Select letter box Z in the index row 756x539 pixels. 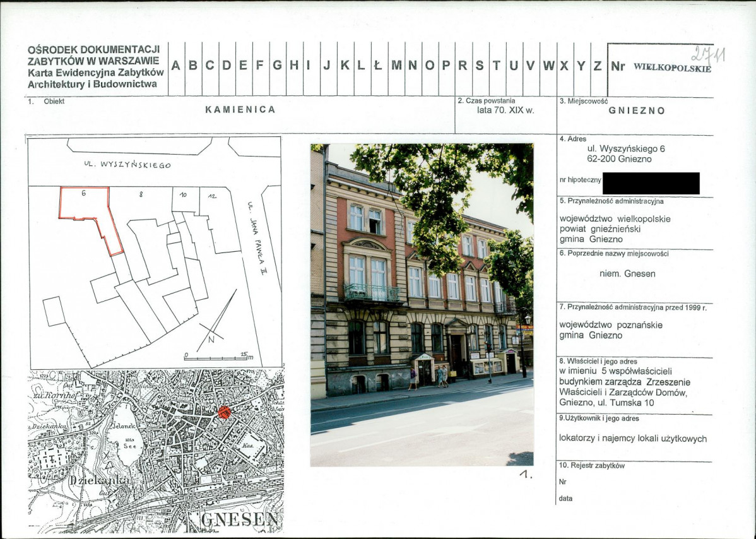[597, 66]
